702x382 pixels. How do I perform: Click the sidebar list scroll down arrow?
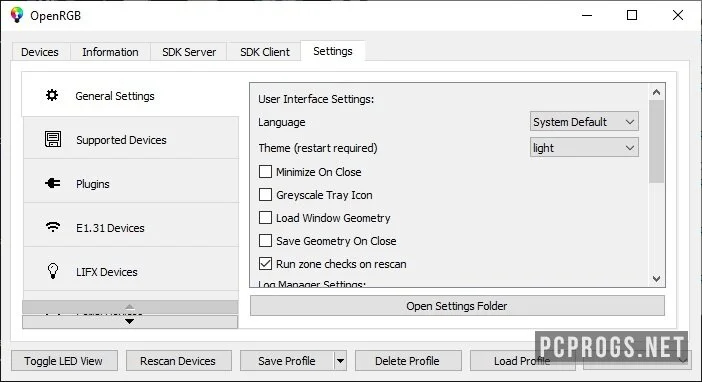(x=130, y=322)
